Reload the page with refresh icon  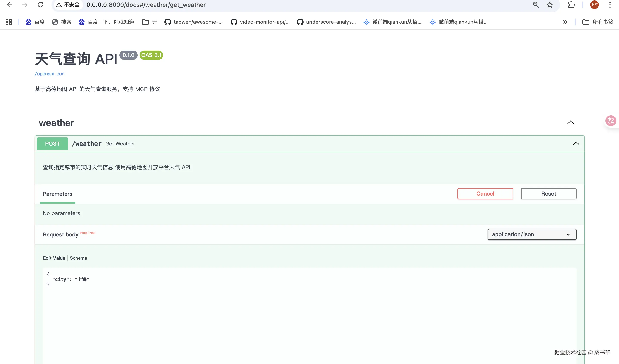tap(40, 5)
